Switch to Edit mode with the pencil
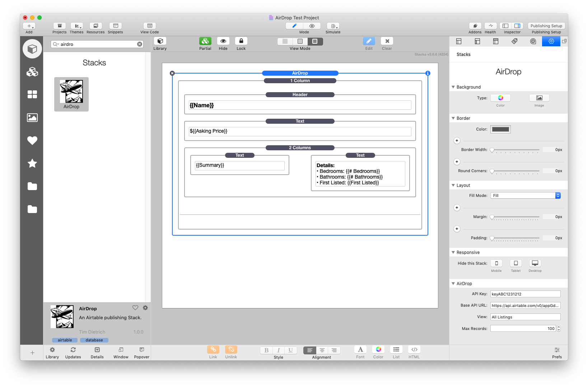 (x=295, y=26)
